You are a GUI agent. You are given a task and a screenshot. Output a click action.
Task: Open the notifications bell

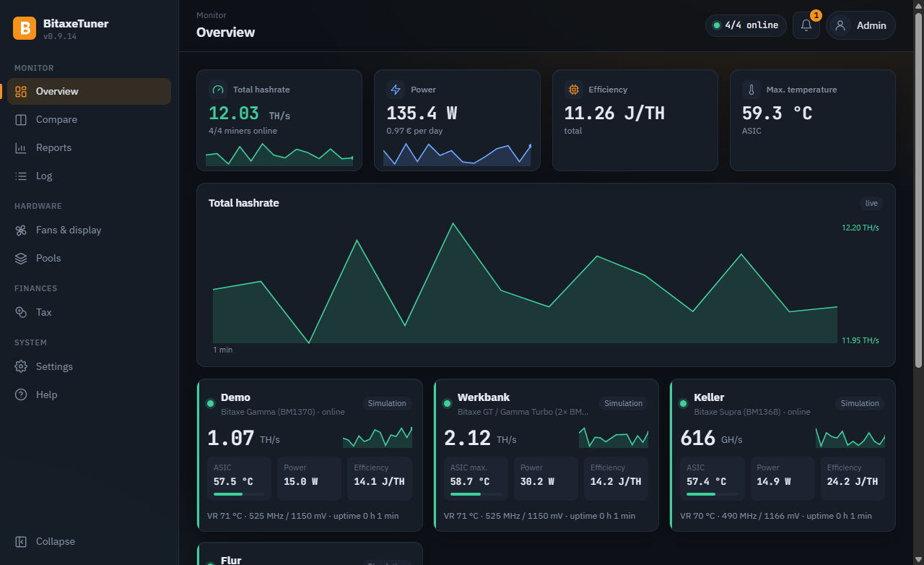(x=806, y=25)
